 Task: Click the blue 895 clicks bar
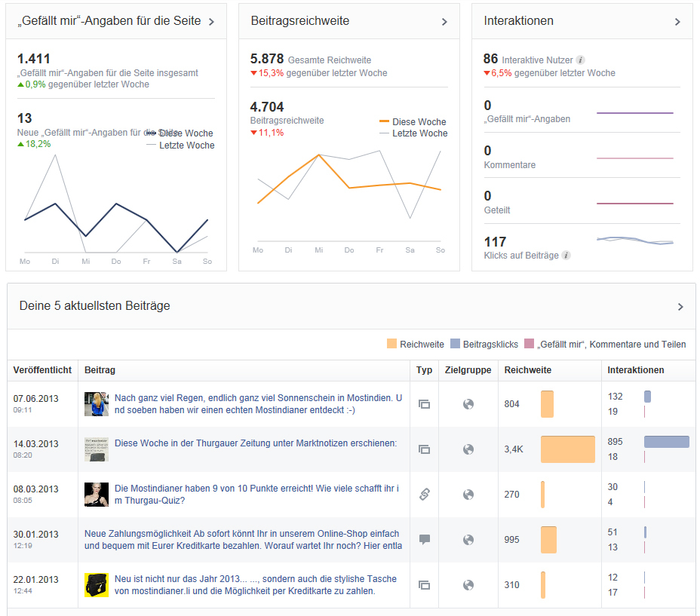coord(667,442)
